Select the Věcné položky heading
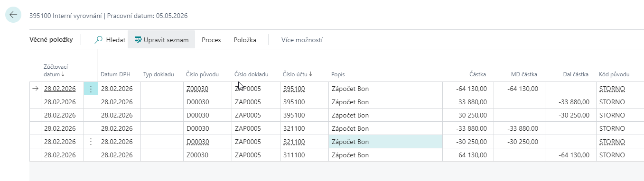 pos(51,40)
